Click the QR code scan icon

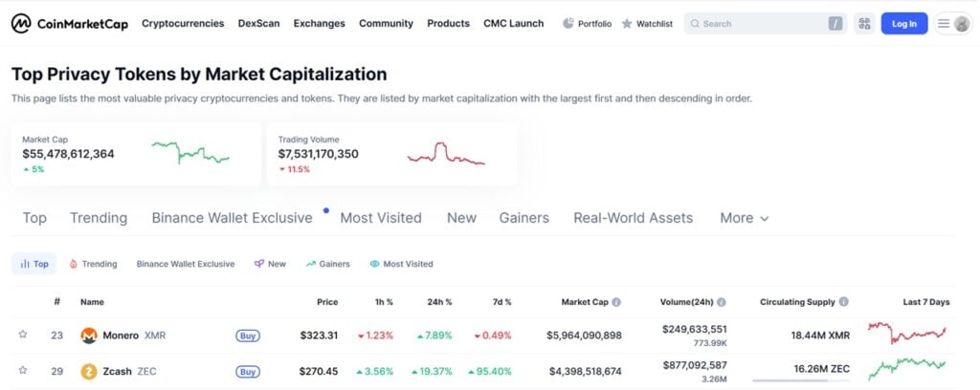[864, 24]
